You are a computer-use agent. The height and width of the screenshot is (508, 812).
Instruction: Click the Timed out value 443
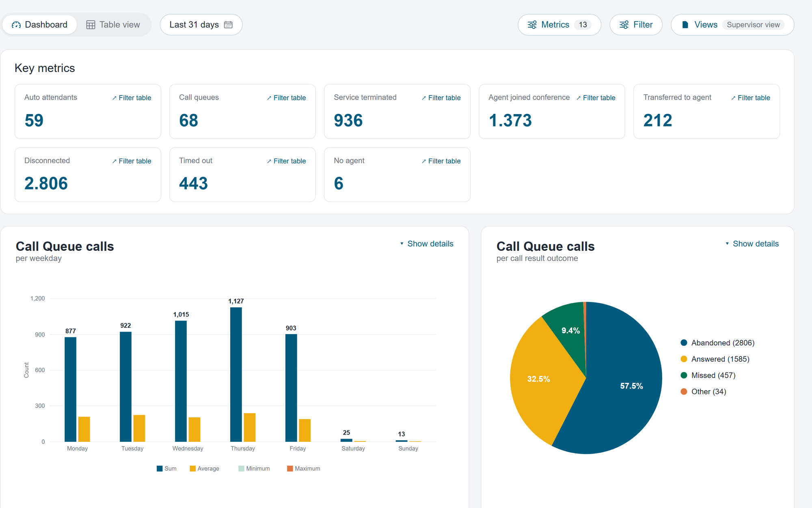coord(193,184)
